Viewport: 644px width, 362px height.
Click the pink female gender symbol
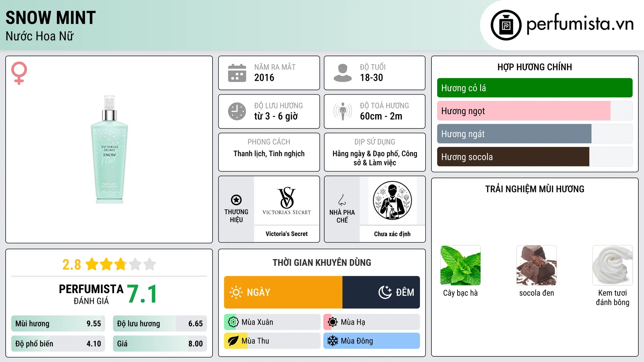pos(19,73)
